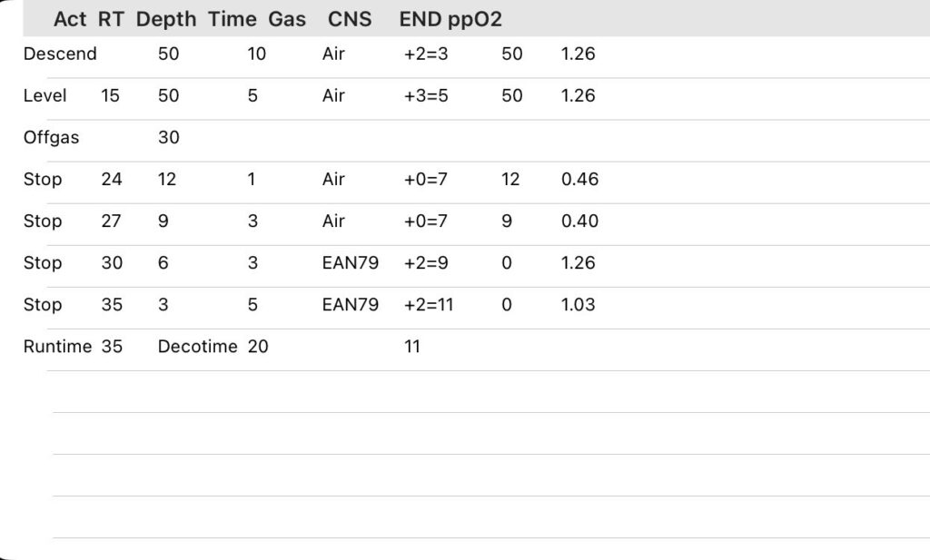
Task: Click the Depth column header
Action: (166, 18)
